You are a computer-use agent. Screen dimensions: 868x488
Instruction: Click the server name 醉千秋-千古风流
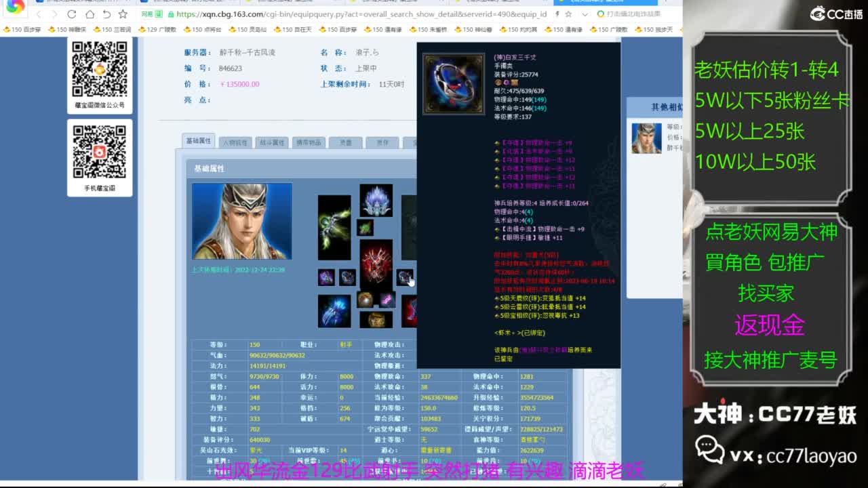pyautogui.click(x=247, y=52)
